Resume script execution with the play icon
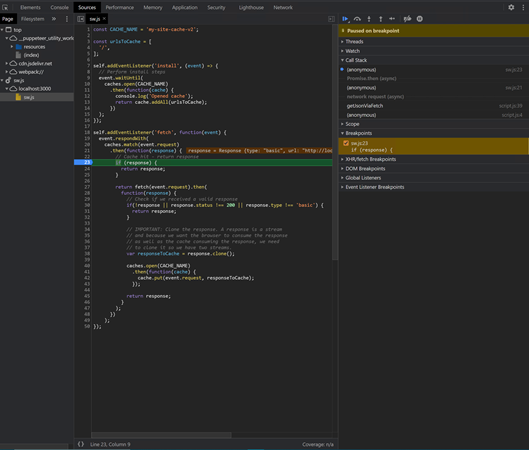Image resolution: width=529 pixels, height=450 pixels. click(x=345, y=19)
